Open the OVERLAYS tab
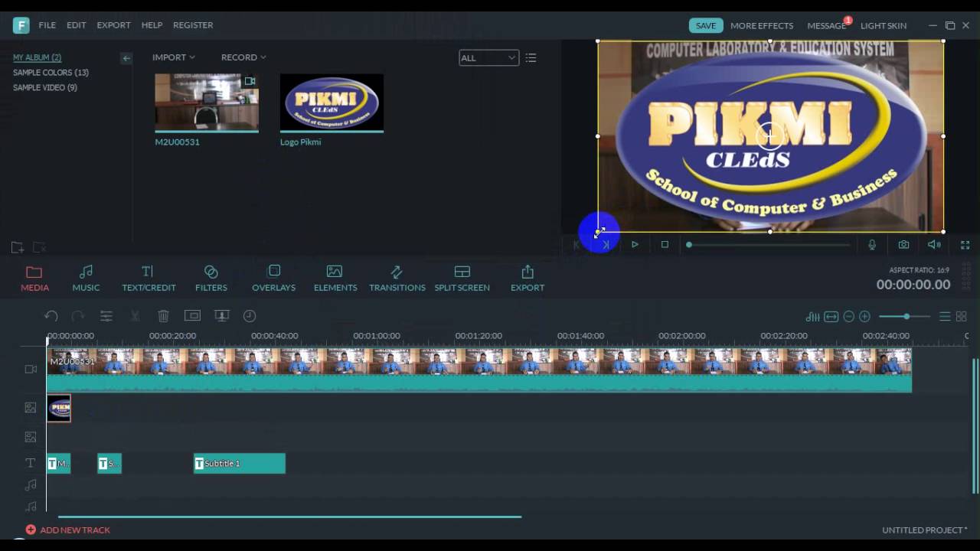 274,279
